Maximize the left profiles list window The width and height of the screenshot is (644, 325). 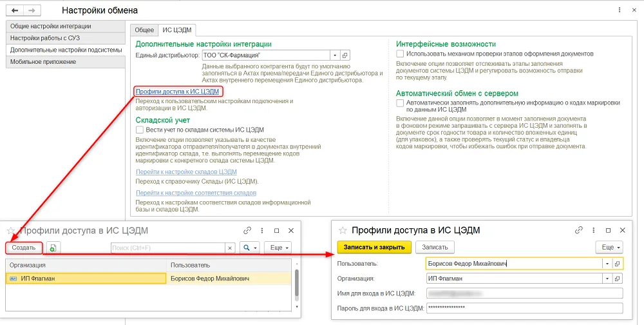[x=276, y=231]
